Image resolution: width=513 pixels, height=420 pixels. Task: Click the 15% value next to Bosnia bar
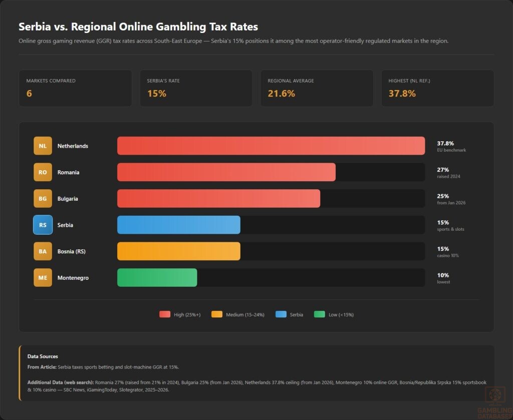(x=443, y=249)
